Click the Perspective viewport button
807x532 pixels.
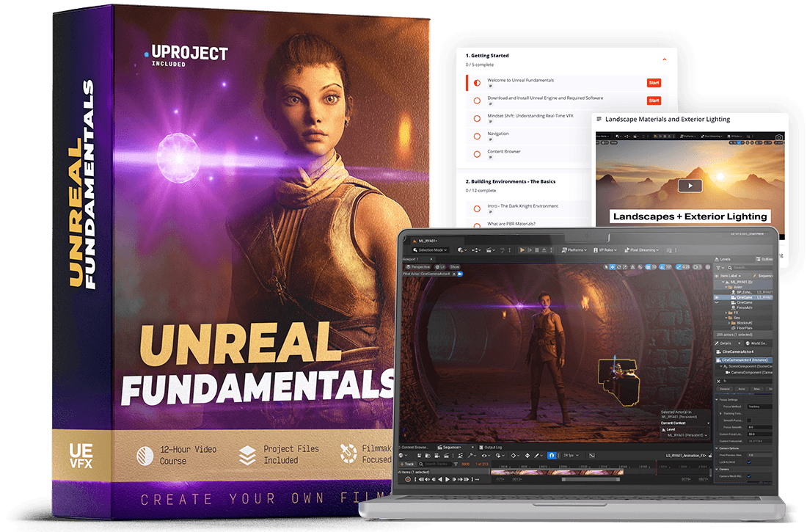(418, 267)
